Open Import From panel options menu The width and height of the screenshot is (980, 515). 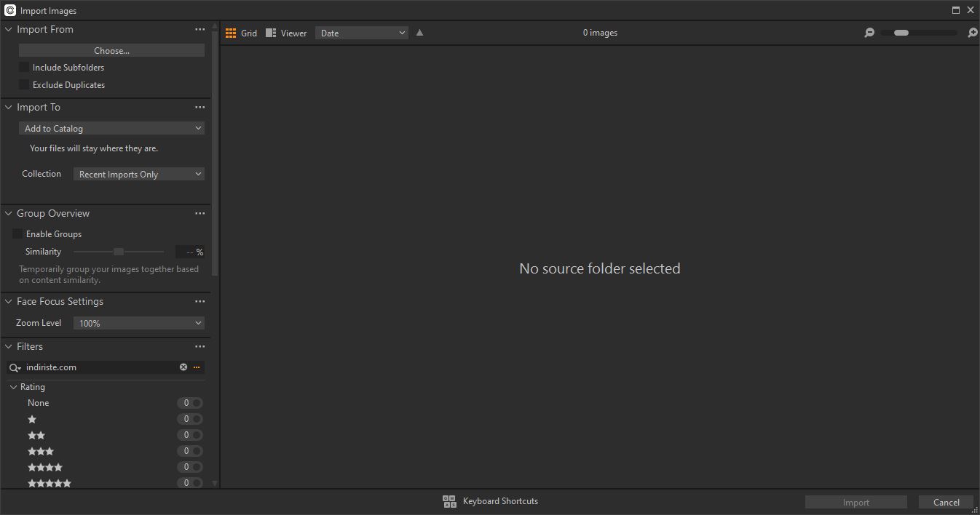[x=200, y=30]
